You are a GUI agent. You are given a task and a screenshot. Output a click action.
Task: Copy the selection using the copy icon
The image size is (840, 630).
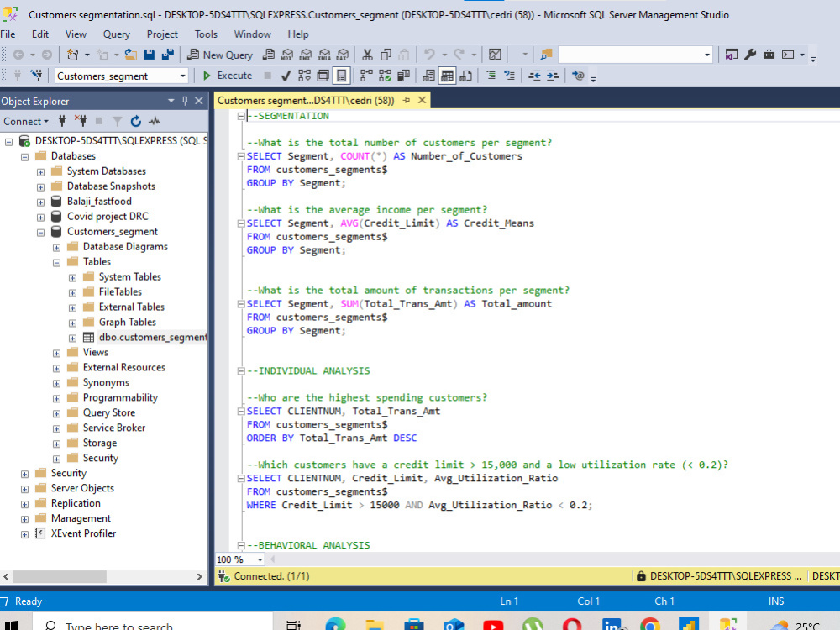click(x=386, y=55)
